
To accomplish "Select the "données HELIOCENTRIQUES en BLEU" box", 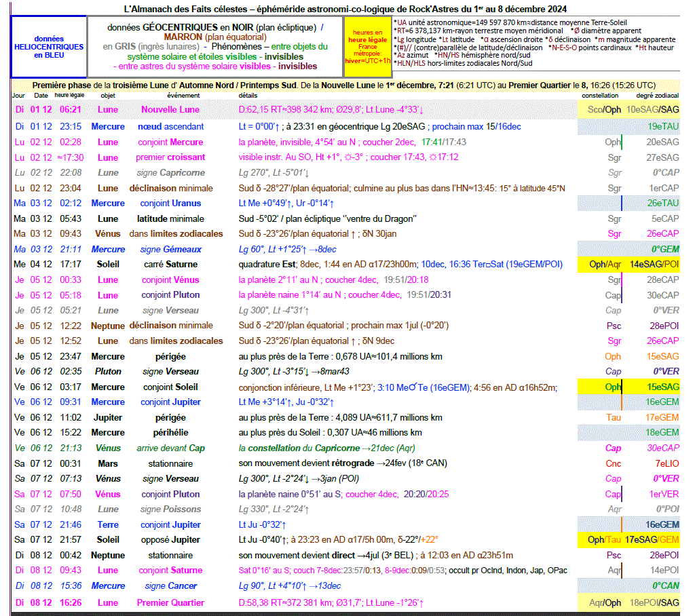I will coord(49,47).
